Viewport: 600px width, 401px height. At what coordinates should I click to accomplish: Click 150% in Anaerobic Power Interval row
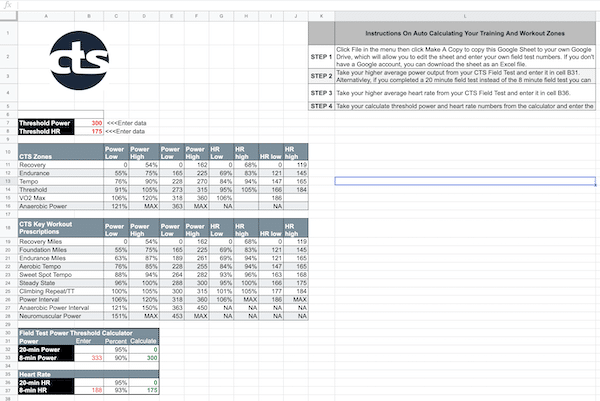[144, 308]
